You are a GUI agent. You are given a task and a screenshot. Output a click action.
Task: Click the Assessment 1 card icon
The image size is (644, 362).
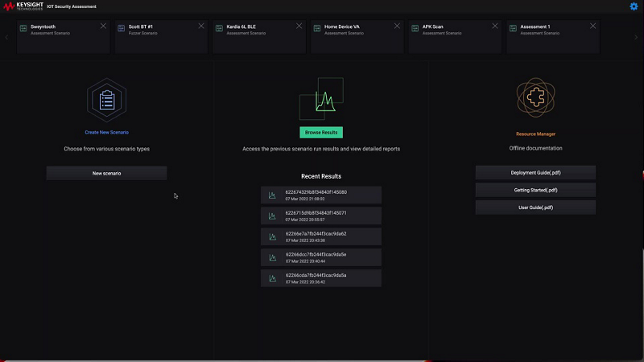(x=513, y=28)
